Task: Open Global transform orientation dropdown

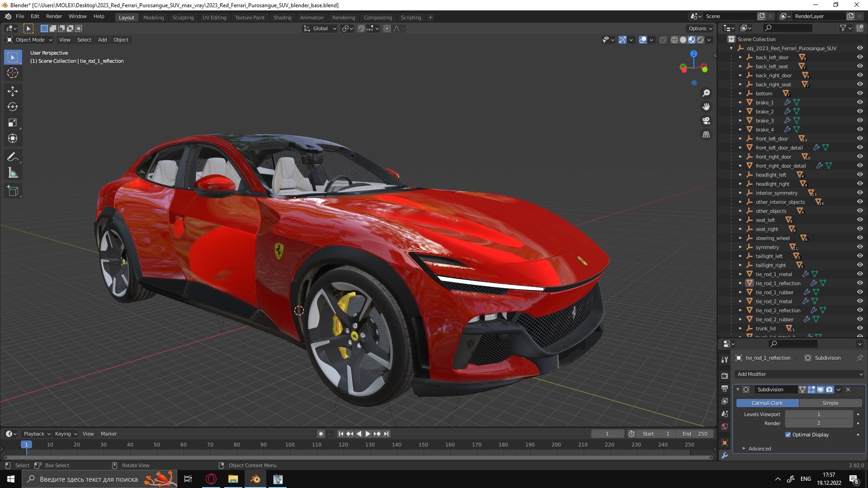Action: (320, 28)
